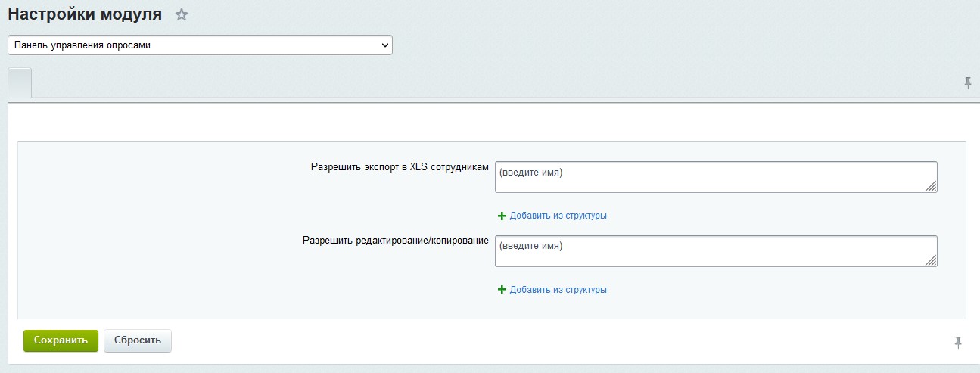Click the pin icon at the tab bar's right
This screenshot has height=373, width=980.
click(968, 83)
